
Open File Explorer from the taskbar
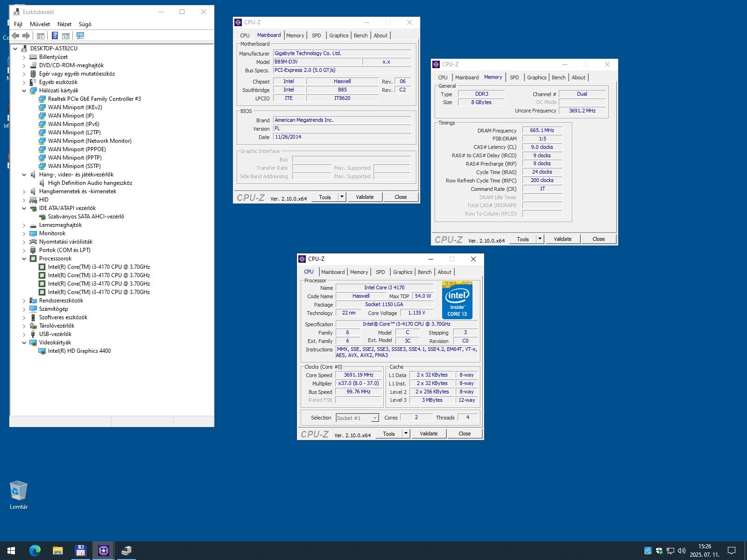tap(57, 551)
